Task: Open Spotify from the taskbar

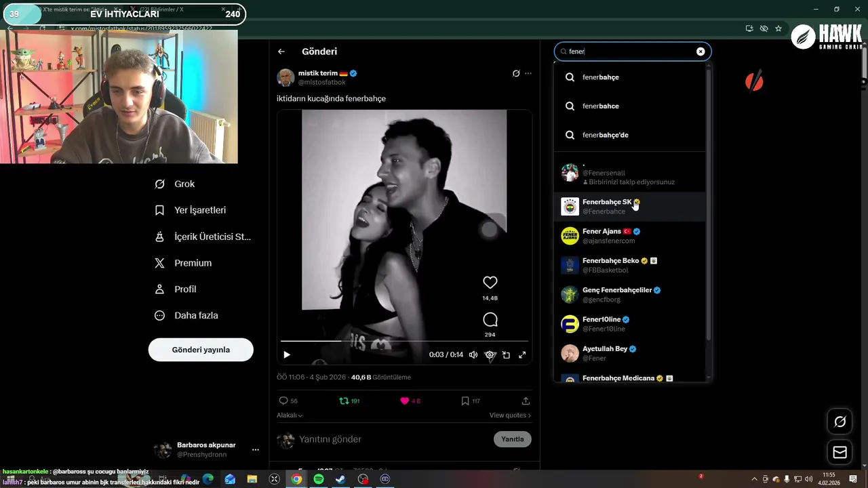Action: tap(319, 479)
